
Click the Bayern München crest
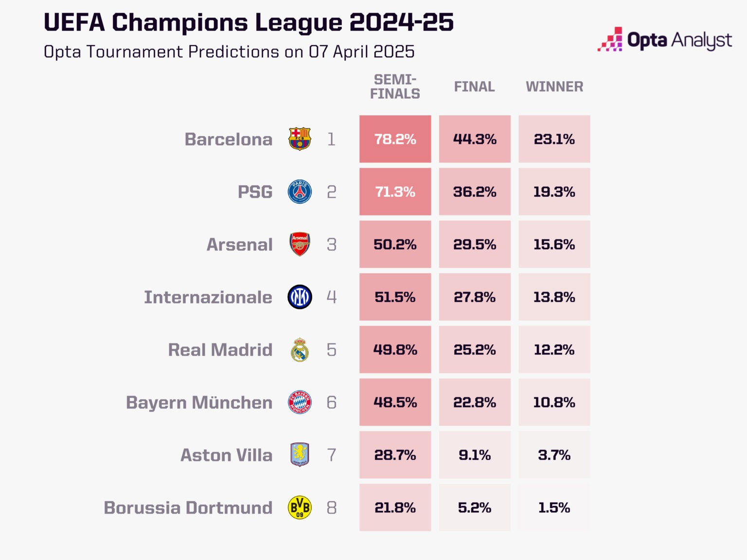(300, 402)
